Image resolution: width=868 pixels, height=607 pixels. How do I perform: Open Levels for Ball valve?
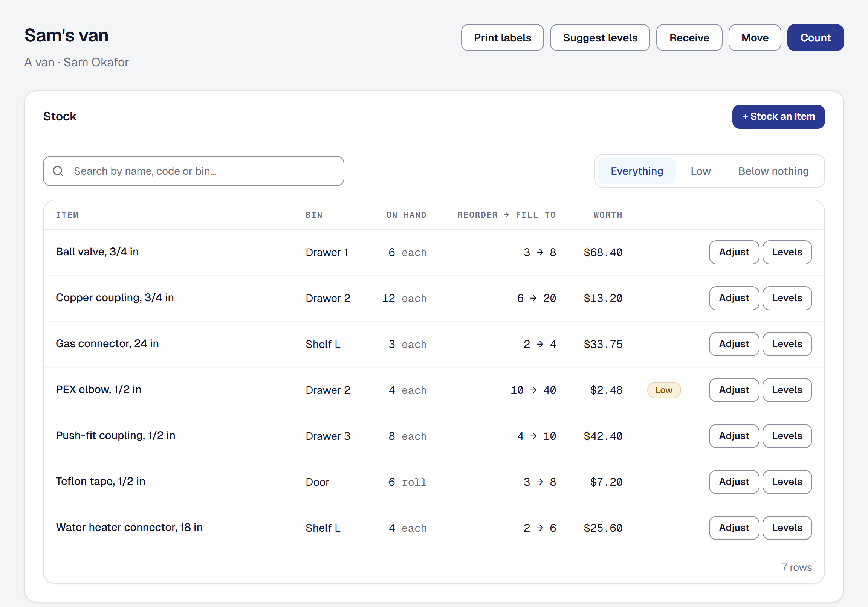787,252
